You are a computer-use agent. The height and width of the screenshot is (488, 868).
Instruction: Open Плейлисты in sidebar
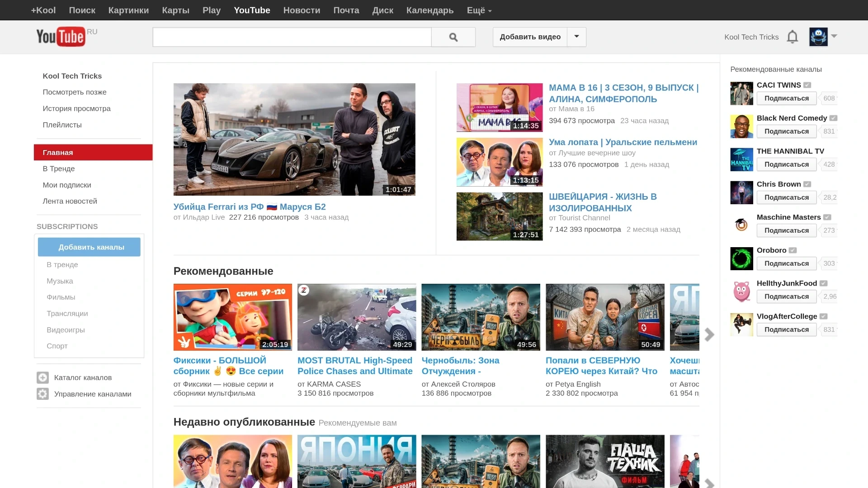tap(62, 125)
